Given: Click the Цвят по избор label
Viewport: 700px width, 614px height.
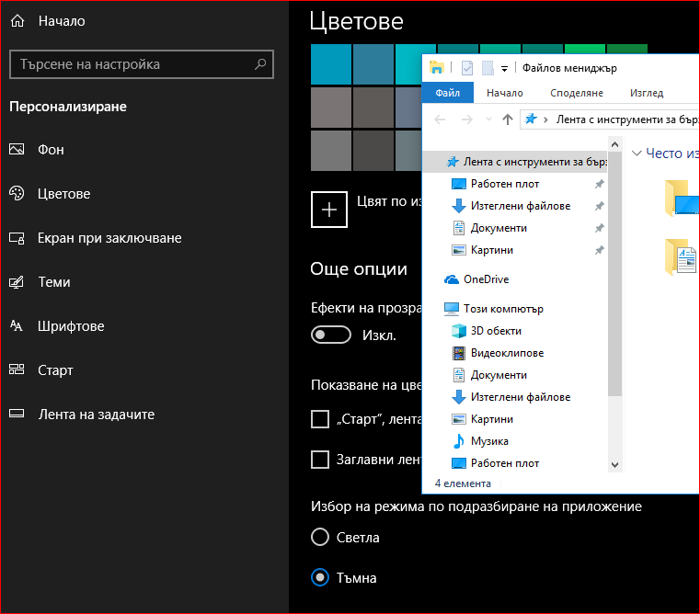Looking at the screenshot, I should (389, 201).
